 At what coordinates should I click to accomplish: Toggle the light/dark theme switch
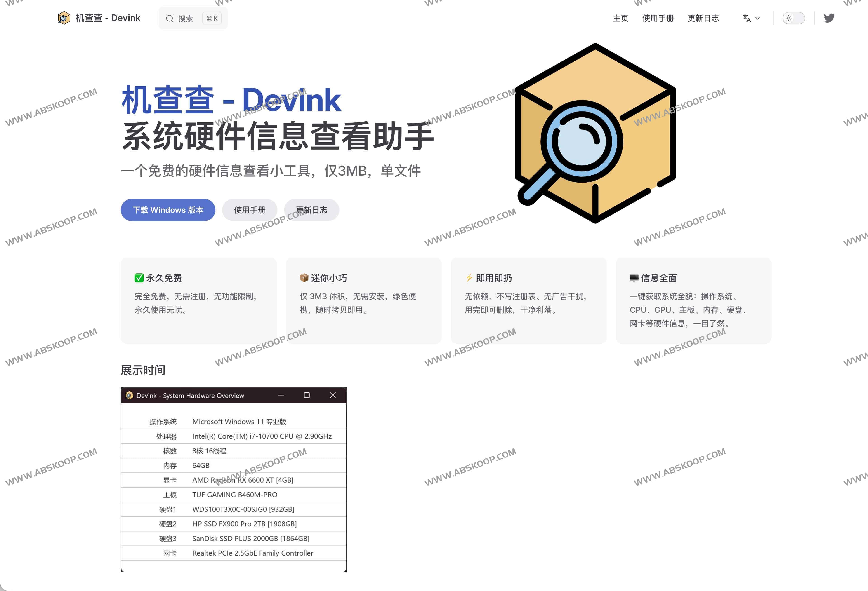794,18
